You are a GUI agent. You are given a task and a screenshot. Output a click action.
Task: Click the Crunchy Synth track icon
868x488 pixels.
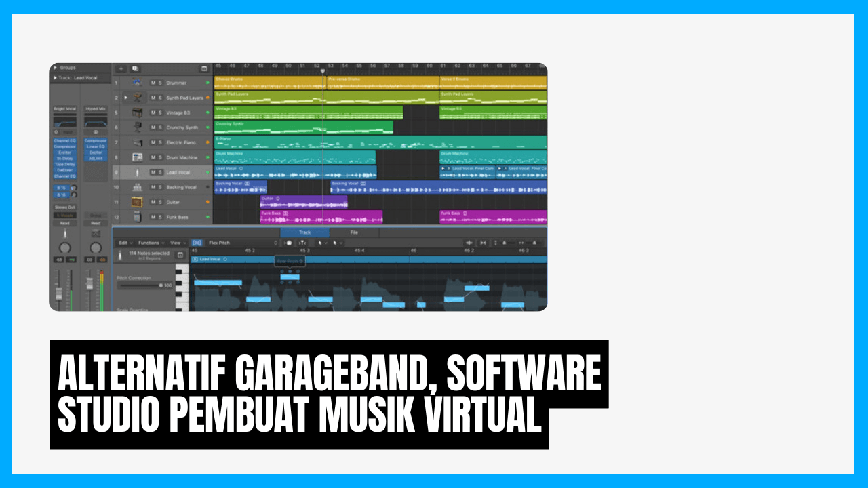point(137,127)
